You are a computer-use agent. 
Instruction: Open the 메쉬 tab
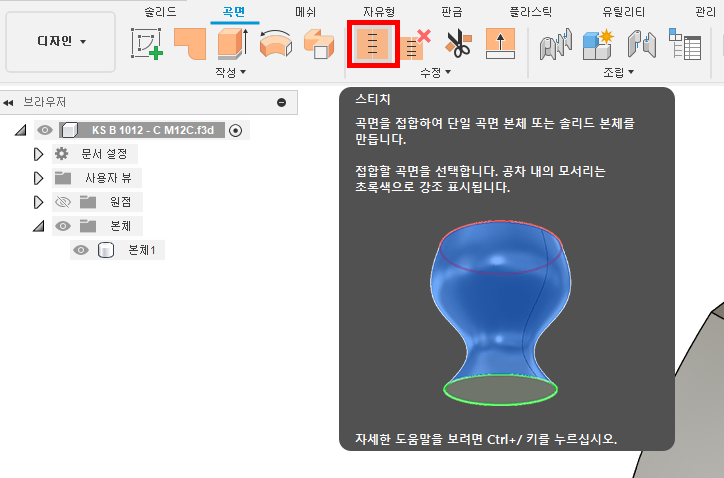tap(305, 12)
